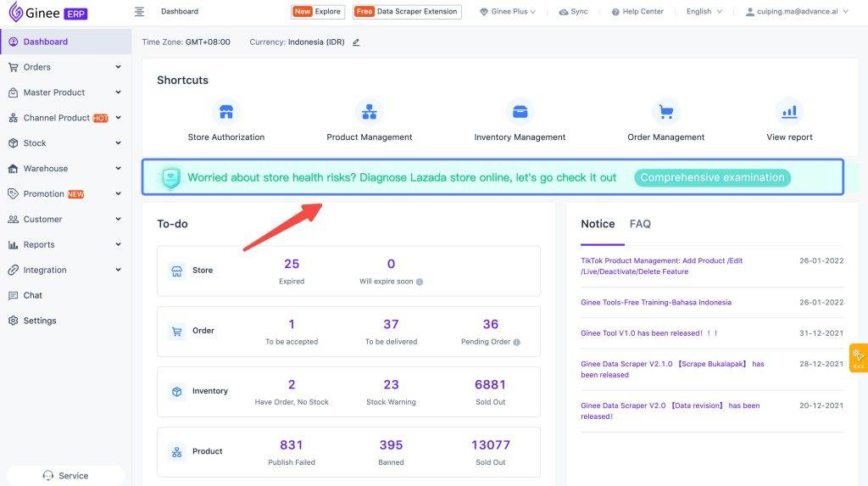Switch to the FAQ tab
The image size is (868, 486).
pos(640,224)
